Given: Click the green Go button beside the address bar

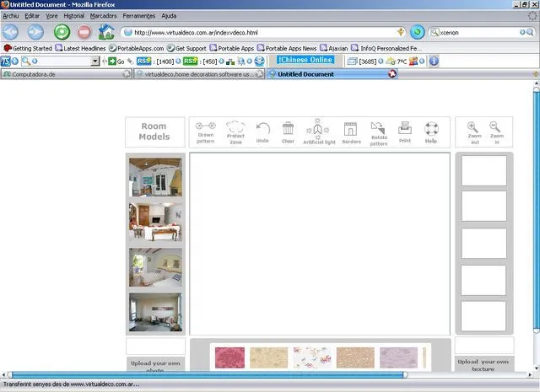Looking at the screenshot, I should click(417, 32).
